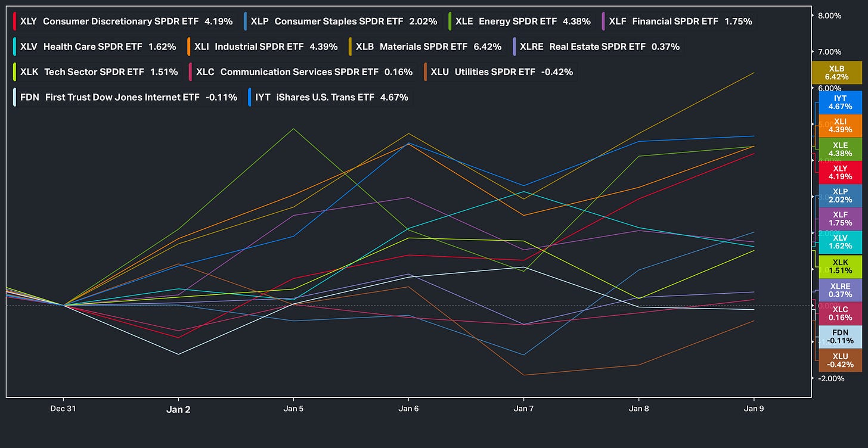Viewport: 868px width, 448px height.
Task: Click the XLB 6.42% price scale label
Action: click(x=836, y=73)
